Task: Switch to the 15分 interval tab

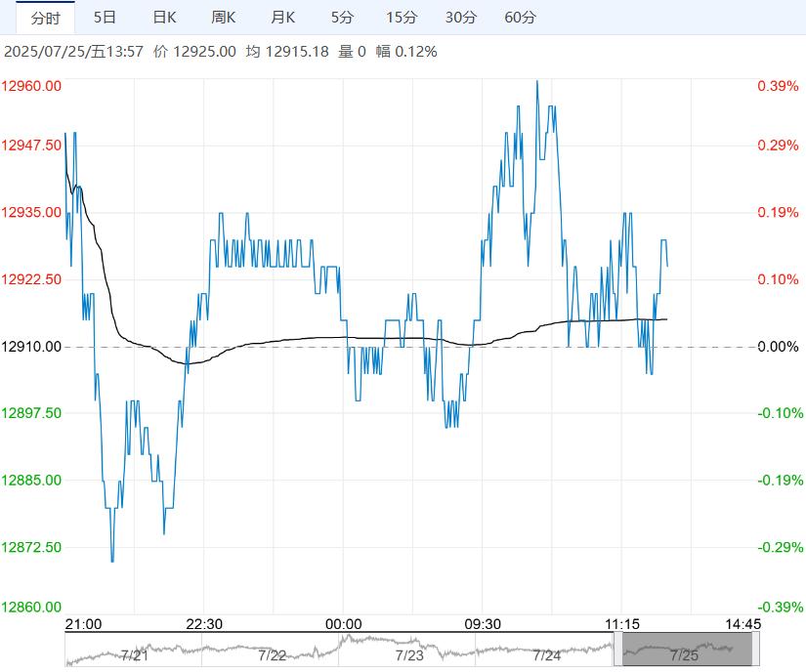Action: tap(401, 18)
